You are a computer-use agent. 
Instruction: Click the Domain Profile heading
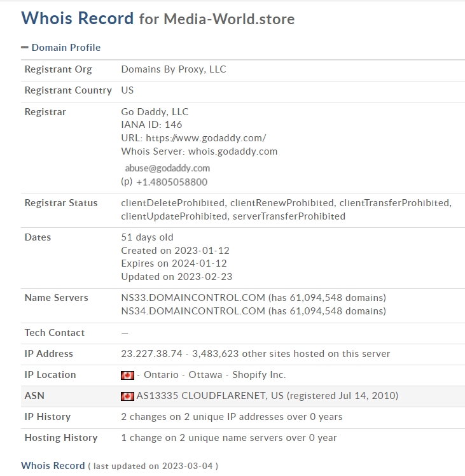pos(66,48)
